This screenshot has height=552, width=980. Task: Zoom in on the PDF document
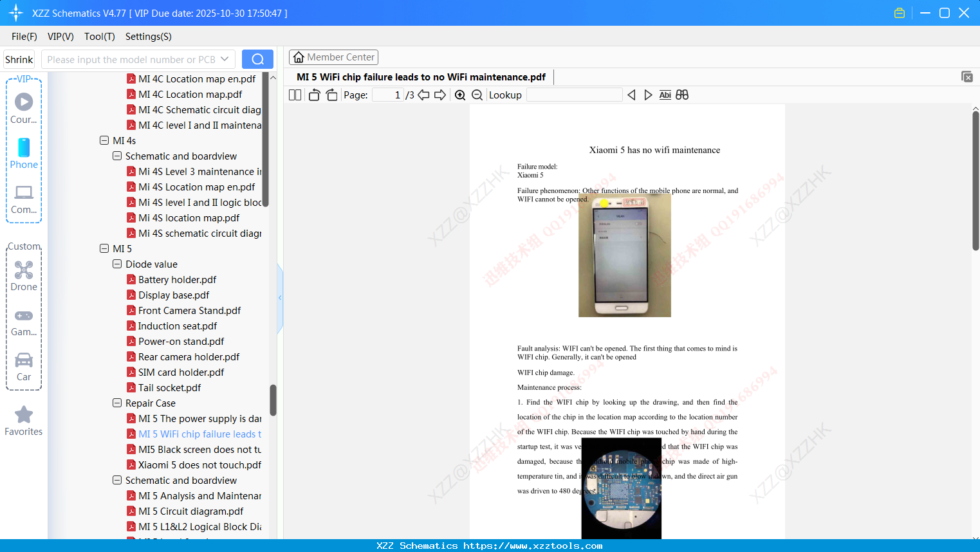coord(460,95)
